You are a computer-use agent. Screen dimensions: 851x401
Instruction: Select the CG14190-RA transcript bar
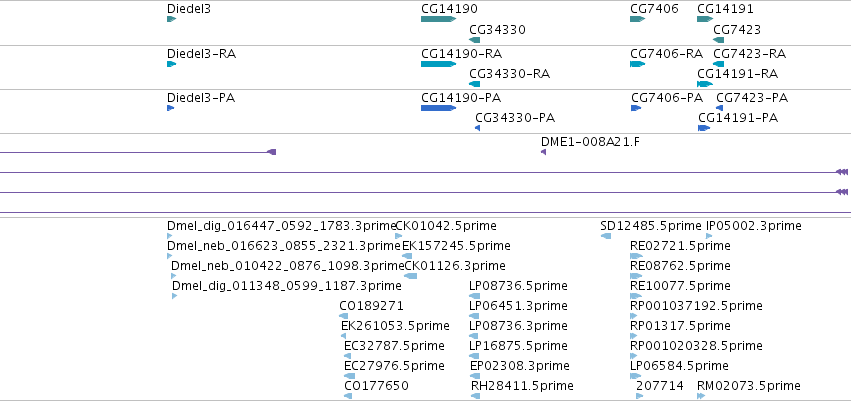click(x=439, y=64)
